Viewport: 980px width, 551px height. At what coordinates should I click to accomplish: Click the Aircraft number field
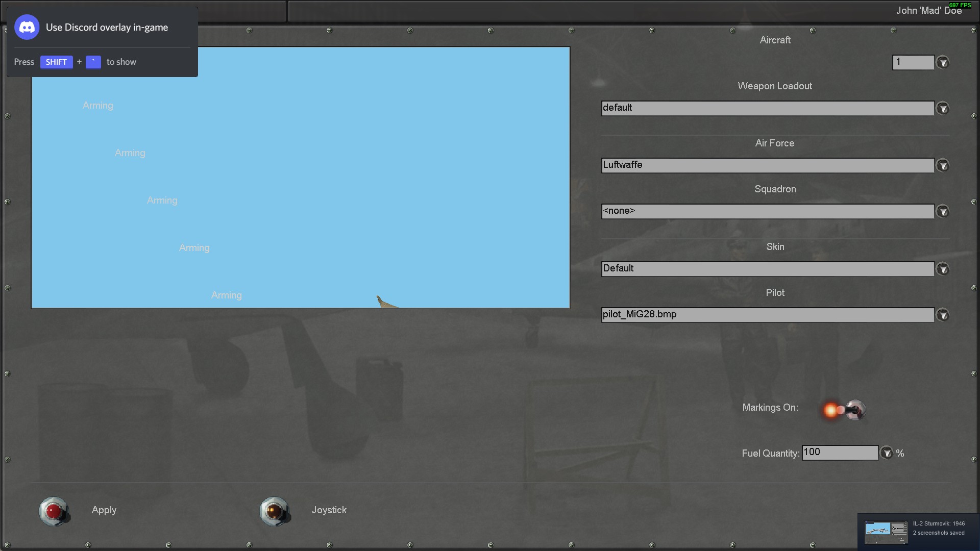click(x=913, y=62)
